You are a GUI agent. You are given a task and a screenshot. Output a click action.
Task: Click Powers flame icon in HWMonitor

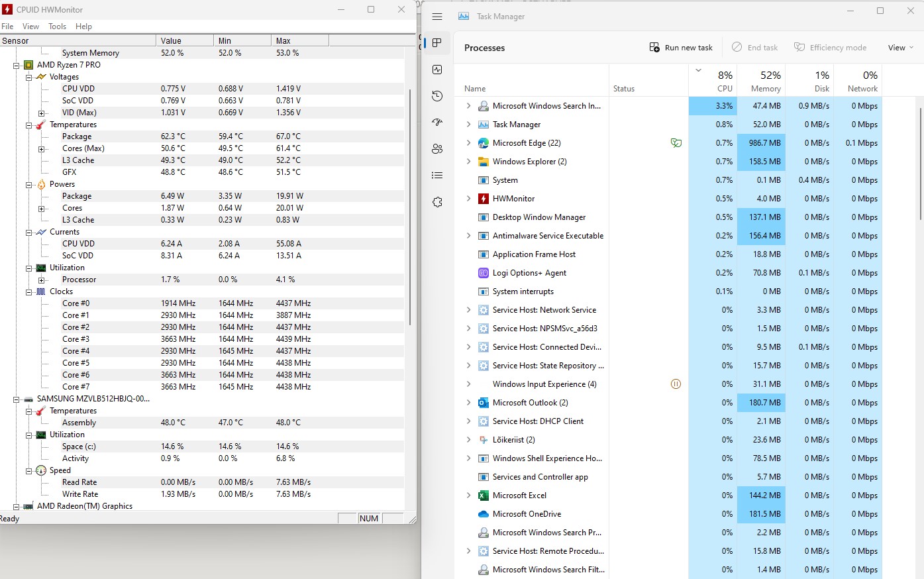click(x=41, y=184)
